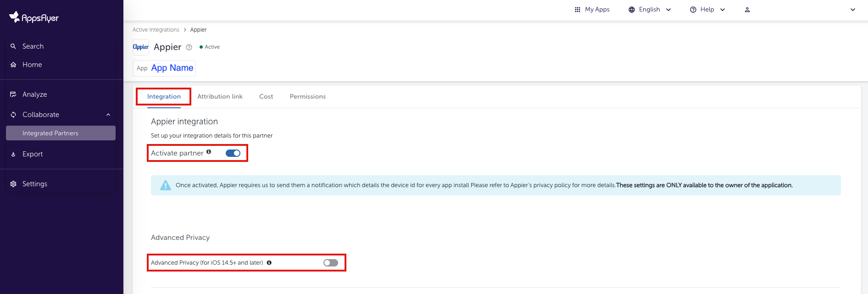868x294 pixels.
Task: Open Settings in the sidebar
Action: point(35,184)
